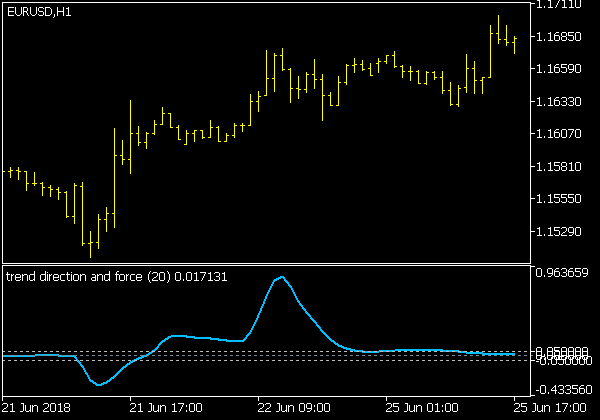Click the EURUSD,H1 chart title label
The width and height of the screenshot is (600, 420).
tap(38, 11)
